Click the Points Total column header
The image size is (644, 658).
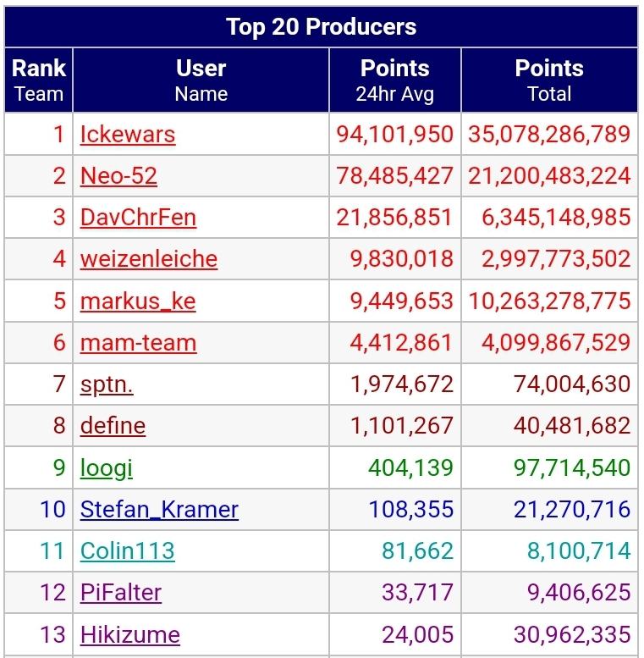tap(549, 80)
